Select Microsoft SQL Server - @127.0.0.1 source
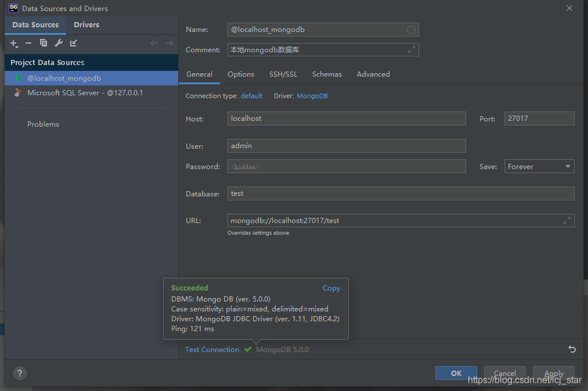Screen dimensions: 588x391 [x=92, y=93]
